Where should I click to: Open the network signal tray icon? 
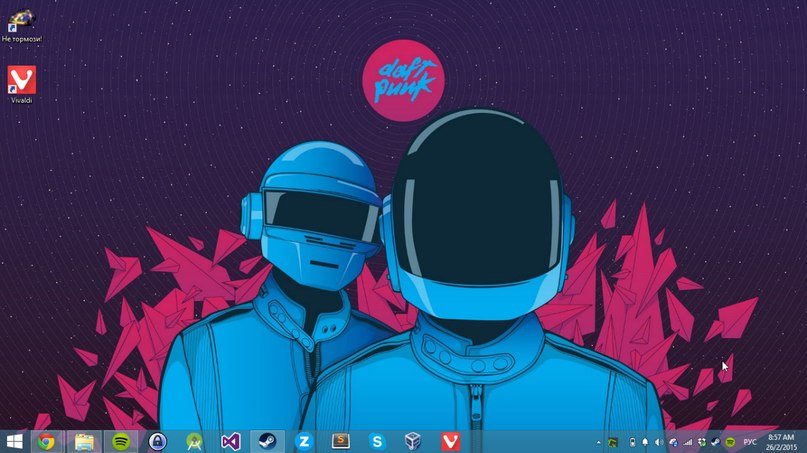click(688, 442)
